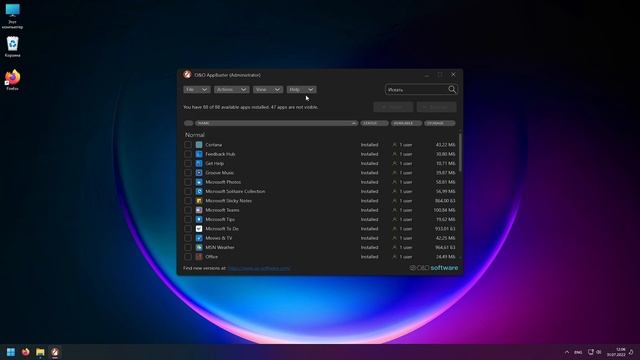Screen dimensions: 640x360
Task: Click the O&O AppBuster taskbar icon
Action: click(x=55, y=352)
